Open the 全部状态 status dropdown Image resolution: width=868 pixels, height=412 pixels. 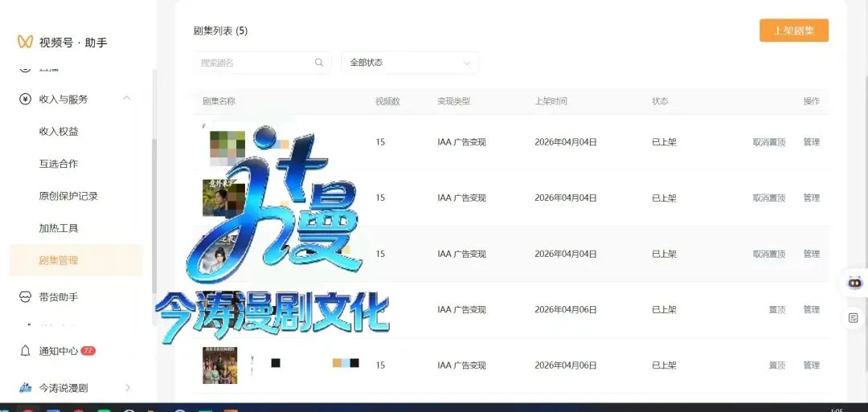(x=410, y=63)
